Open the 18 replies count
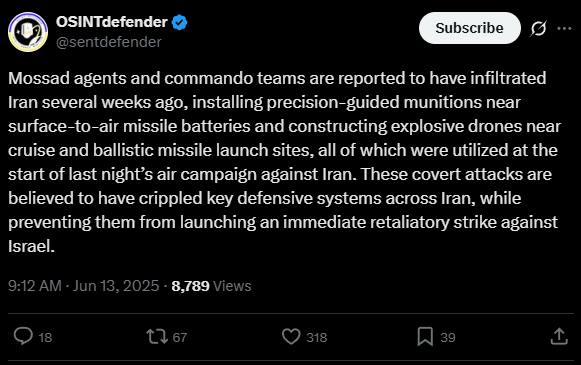The image size is (581, 365). (45, 337)
